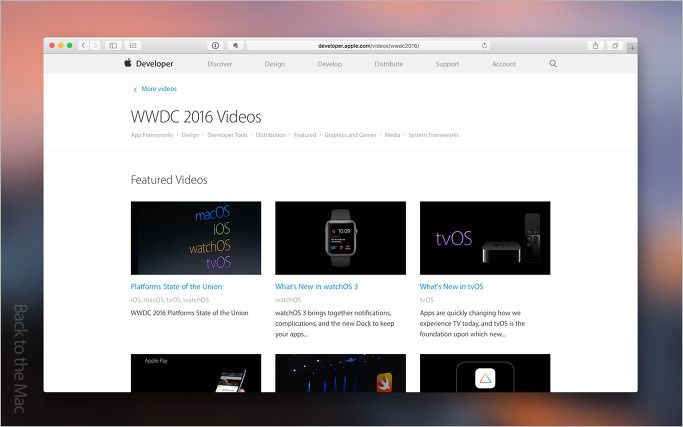
Task: Open the Account navigation item
Action: click(x=504, y=64)
